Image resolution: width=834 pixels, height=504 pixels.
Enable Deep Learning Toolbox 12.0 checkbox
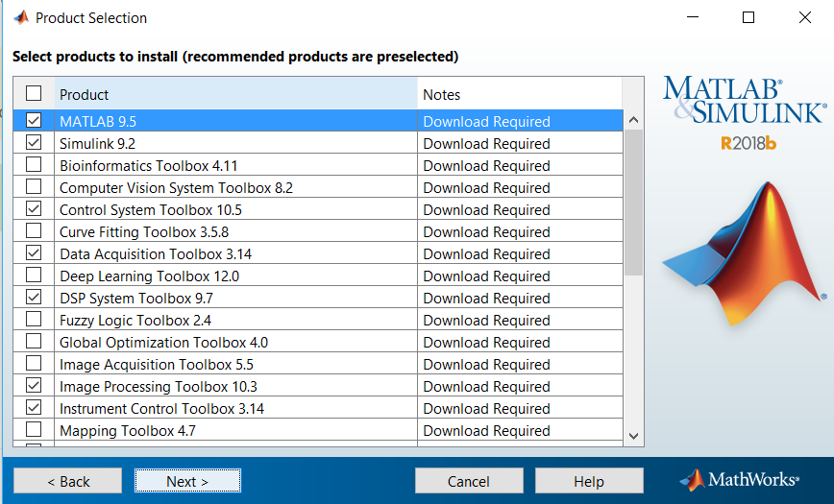34,276
